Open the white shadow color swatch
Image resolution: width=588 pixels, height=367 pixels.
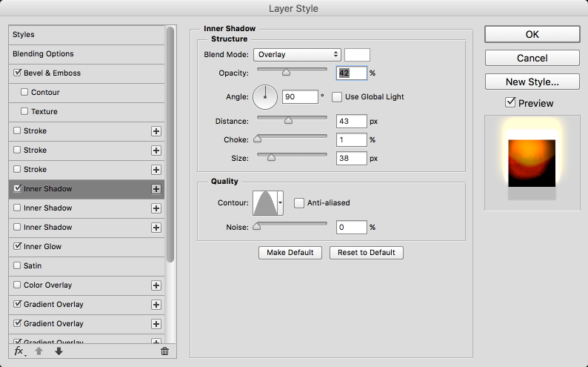[x=357, y=54]
